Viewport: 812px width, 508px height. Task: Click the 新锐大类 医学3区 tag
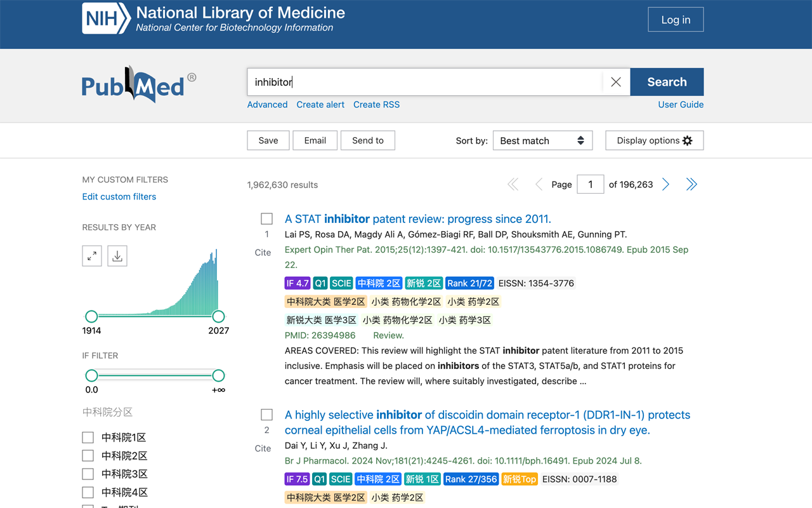pos(321,320)
